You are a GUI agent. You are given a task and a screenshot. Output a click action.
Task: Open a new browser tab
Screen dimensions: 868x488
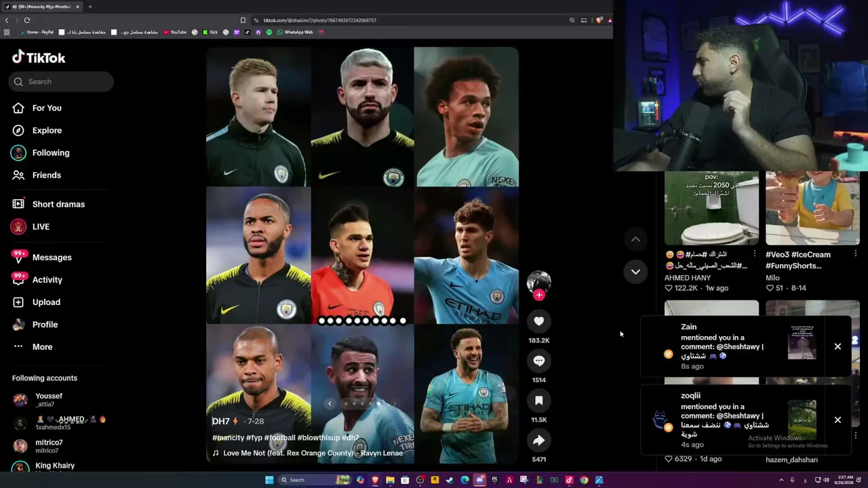pyautogui.click(x=90, y=7)
